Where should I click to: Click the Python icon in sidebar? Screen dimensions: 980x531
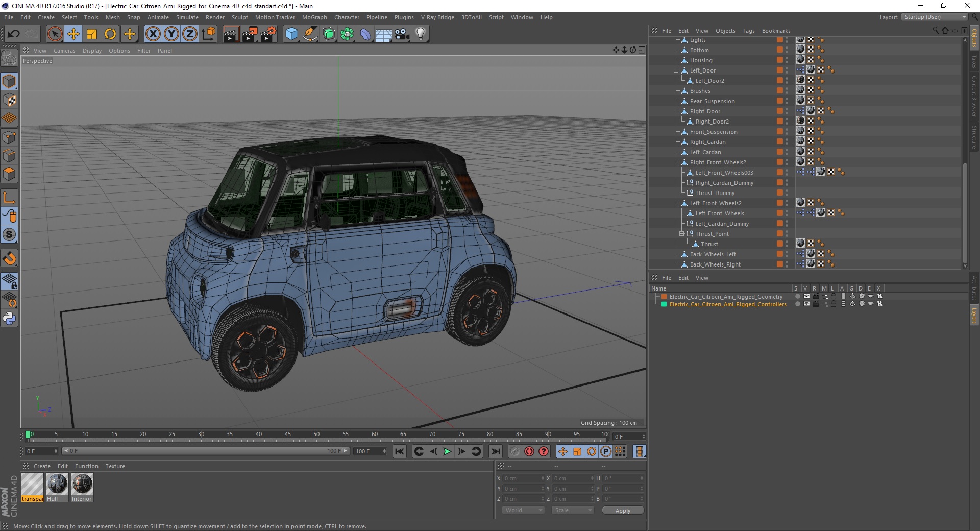[9, 319]
